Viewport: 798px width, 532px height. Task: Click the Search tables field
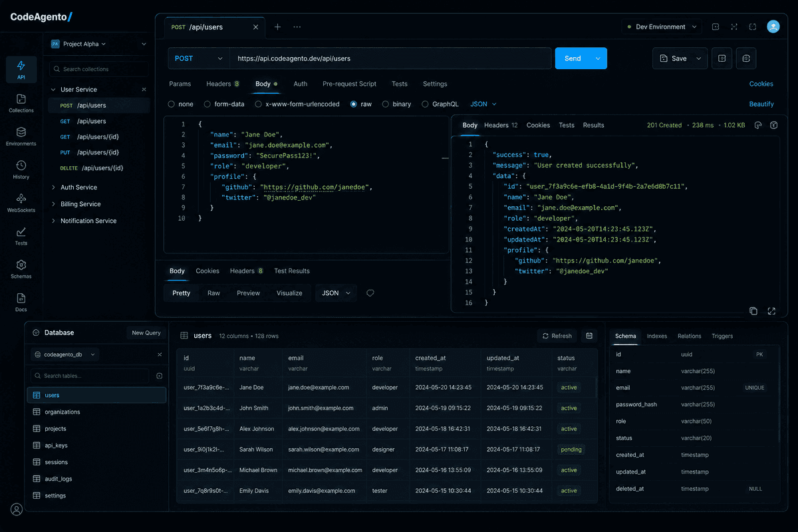coord(90,376)
